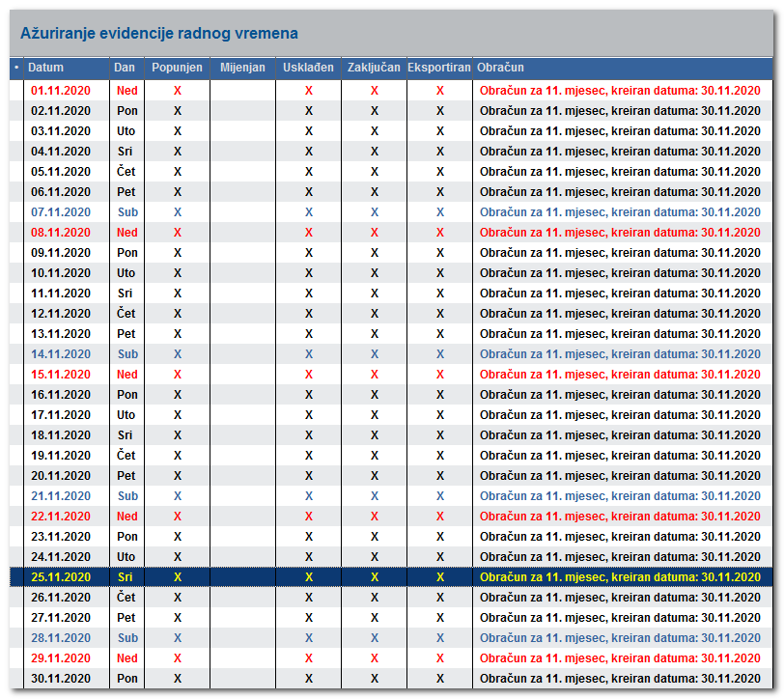Click the Popunjen X for 02.11.2020
This screenshot has width=784, height=699.
(x=178, y=111)
